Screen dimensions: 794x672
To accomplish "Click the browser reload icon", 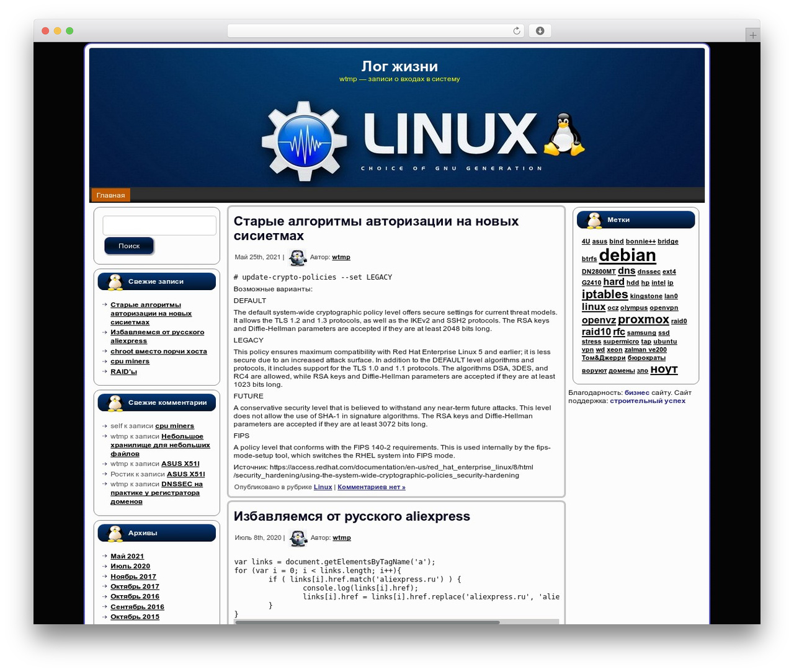I will click(516, 31).
